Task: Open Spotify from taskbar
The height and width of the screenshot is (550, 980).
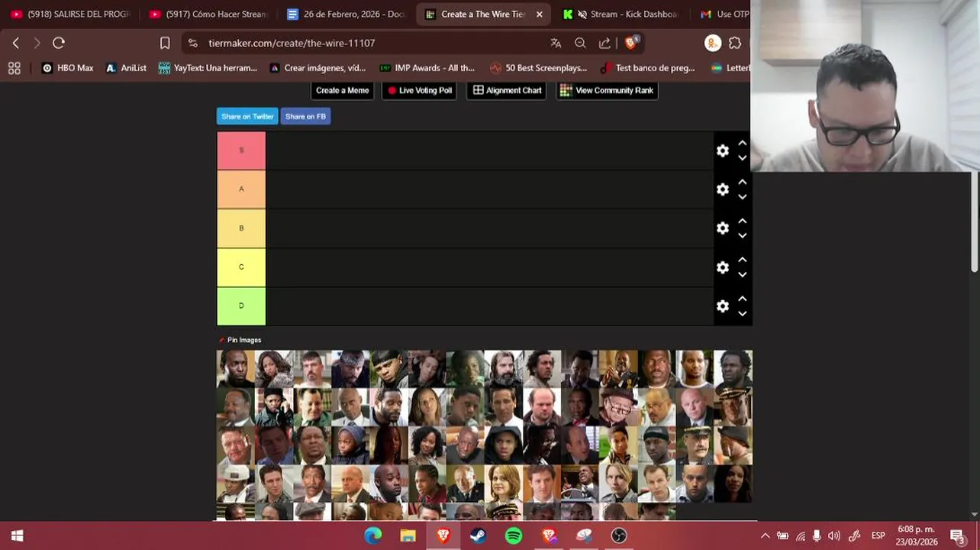Action: (514, 535)
